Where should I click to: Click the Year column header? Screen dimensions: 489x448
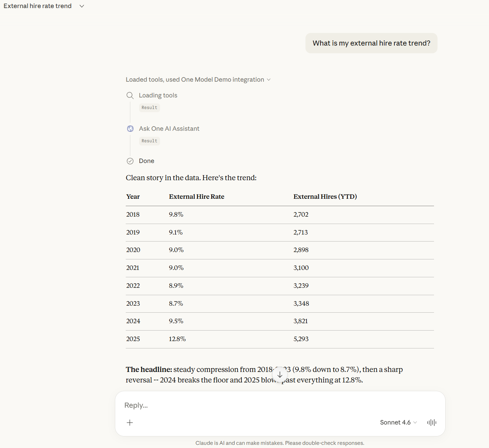(133, 197)
